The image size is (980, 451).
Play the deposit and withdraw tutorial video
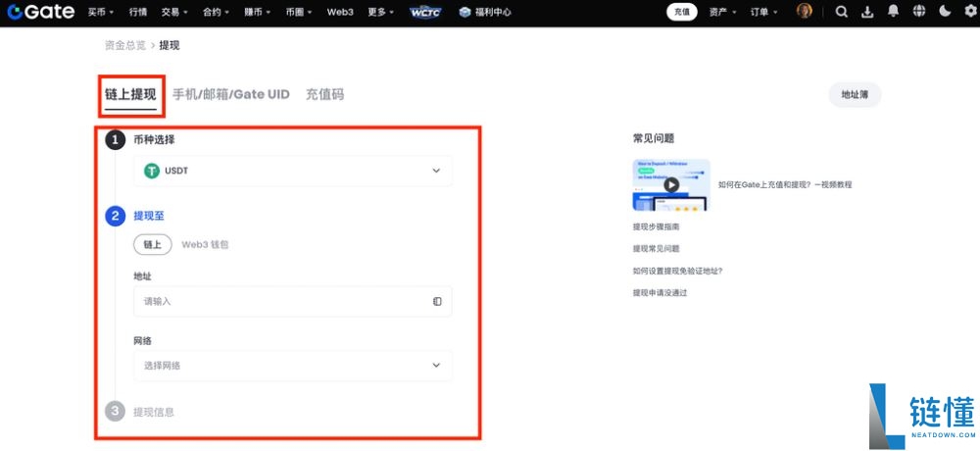pos(671,184)
